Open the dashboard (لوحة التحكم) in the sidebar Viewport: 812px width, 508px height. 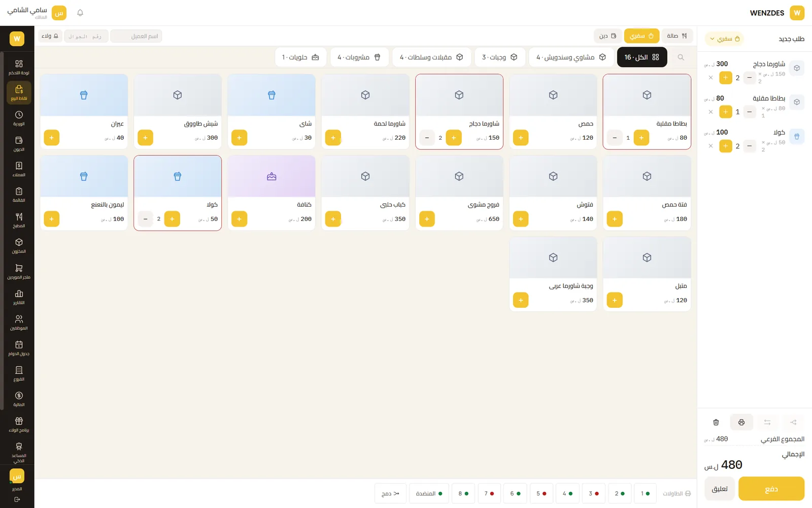19,67
